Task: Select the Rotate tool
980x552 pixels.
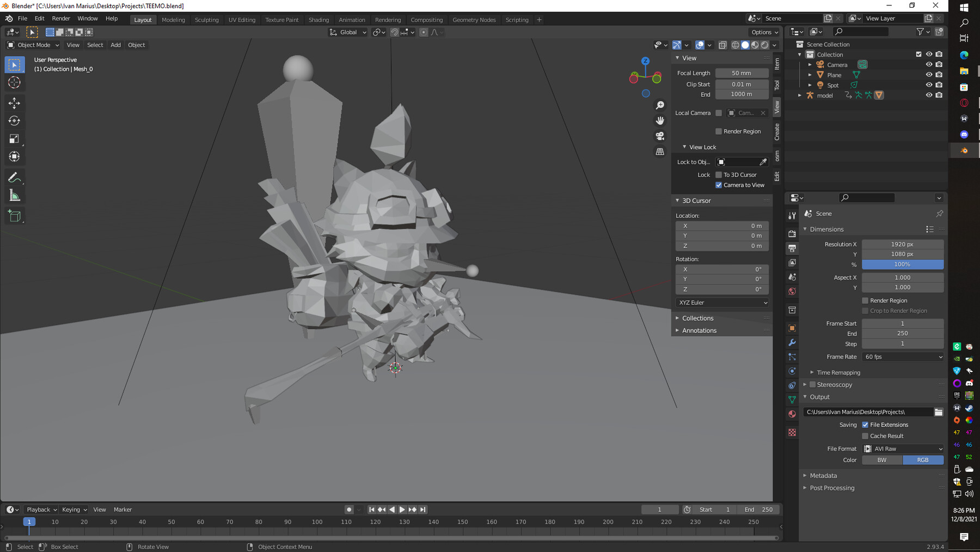Action: (x=15, y=121)
